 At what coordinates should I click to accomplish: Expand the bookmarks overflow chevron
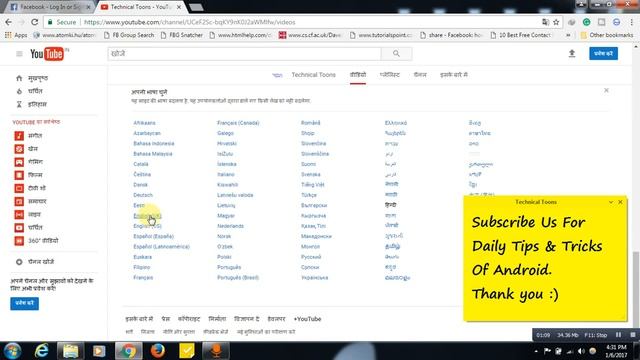568,35
